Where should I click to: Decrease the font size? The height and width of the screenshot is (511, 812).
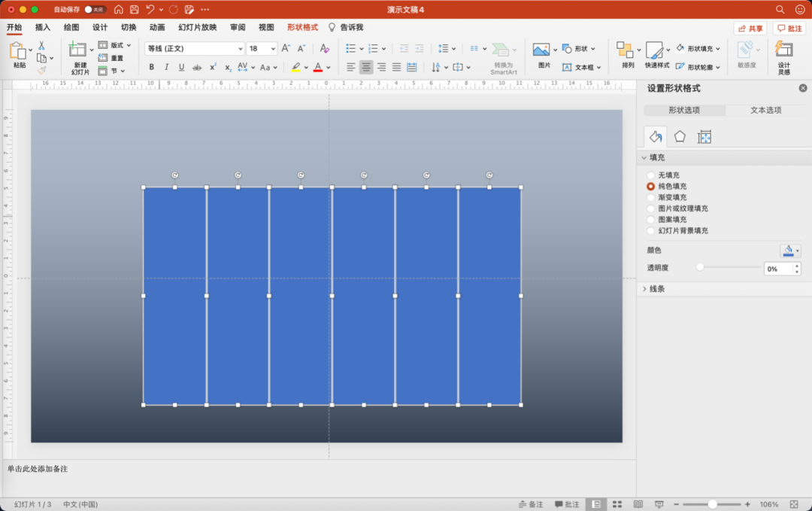(x=301, y=48)
